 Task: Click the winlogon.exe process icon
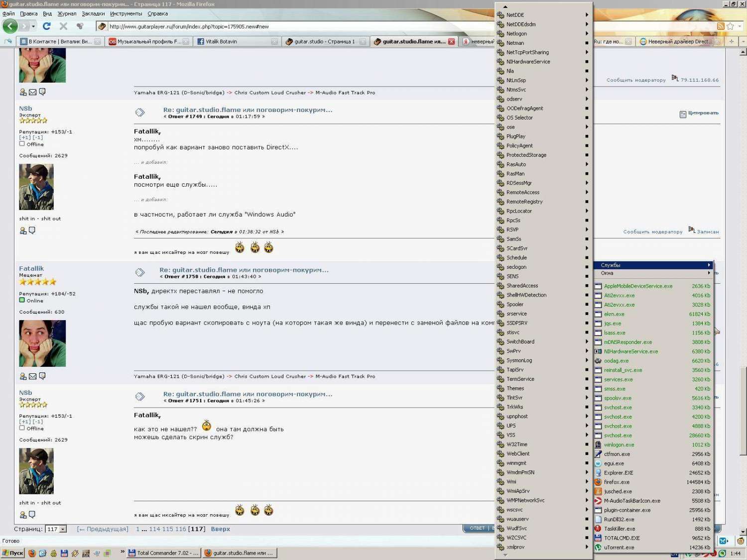click(598, 445)
